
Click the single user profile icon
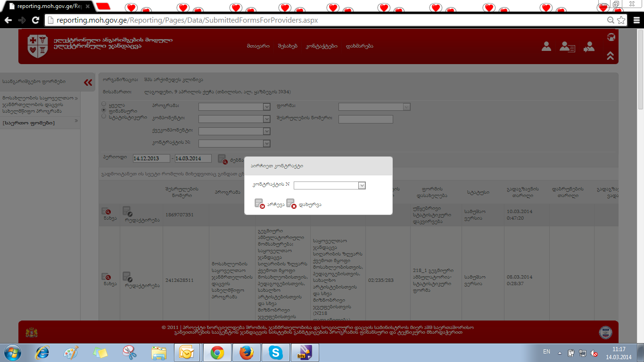click(x=546, y=46)
